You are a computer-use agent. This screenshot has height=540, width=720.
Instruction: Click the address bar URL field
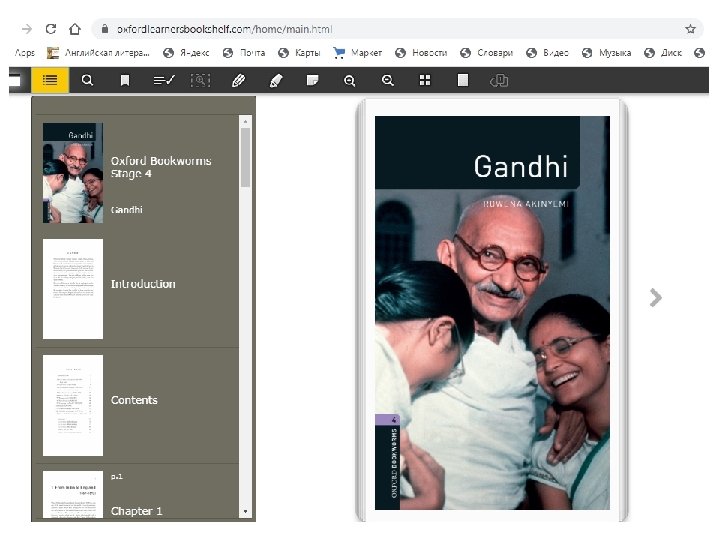395,29
